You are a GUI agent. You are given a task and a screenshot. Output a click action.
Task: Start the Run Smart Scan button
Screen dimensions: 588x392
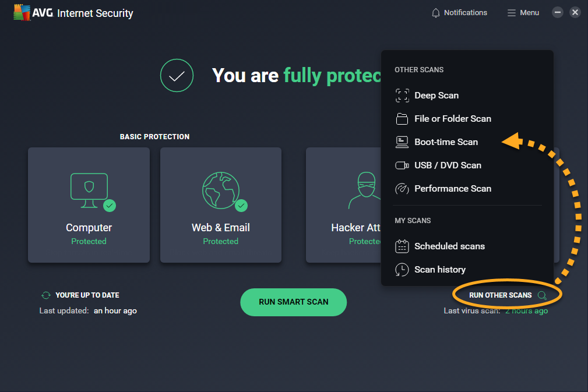pyautogui.click(x=293, y=302)
